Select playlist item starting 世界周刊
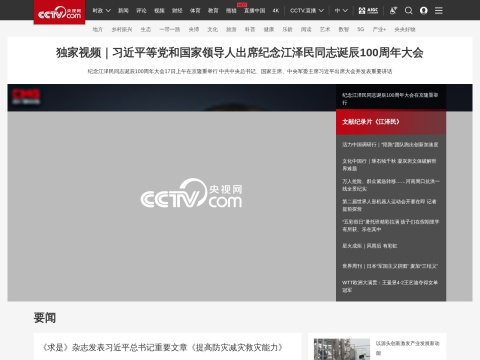The width and height of the screenshot is (480, 360). [x=391, y=266]
